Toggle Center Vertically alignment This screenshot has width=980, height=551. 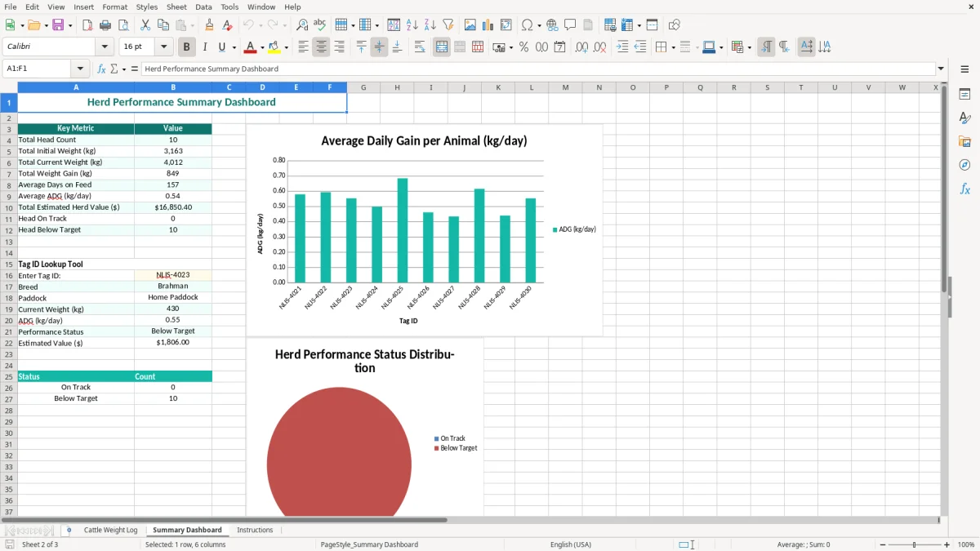click(x=379, y=47)
